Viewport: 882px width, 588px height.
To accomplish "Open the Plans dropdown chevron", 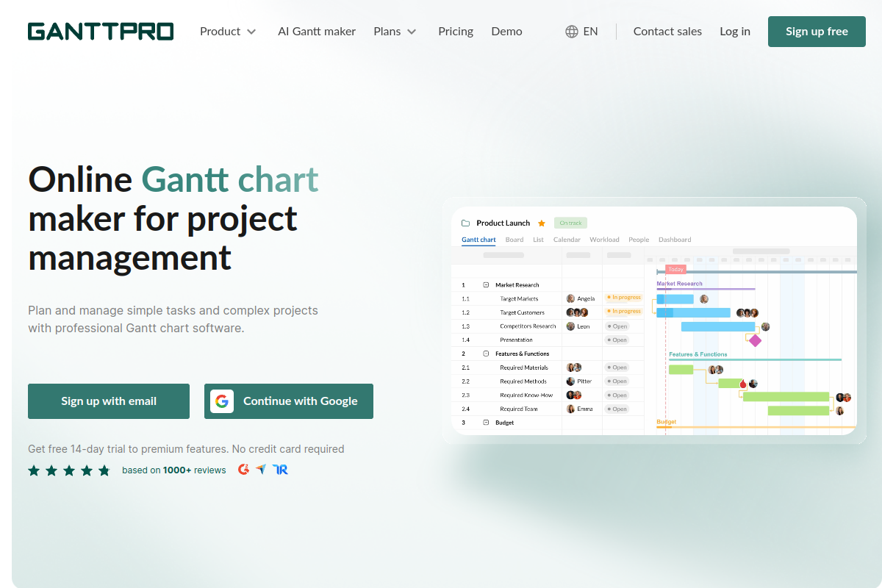I will pos(412,32).
